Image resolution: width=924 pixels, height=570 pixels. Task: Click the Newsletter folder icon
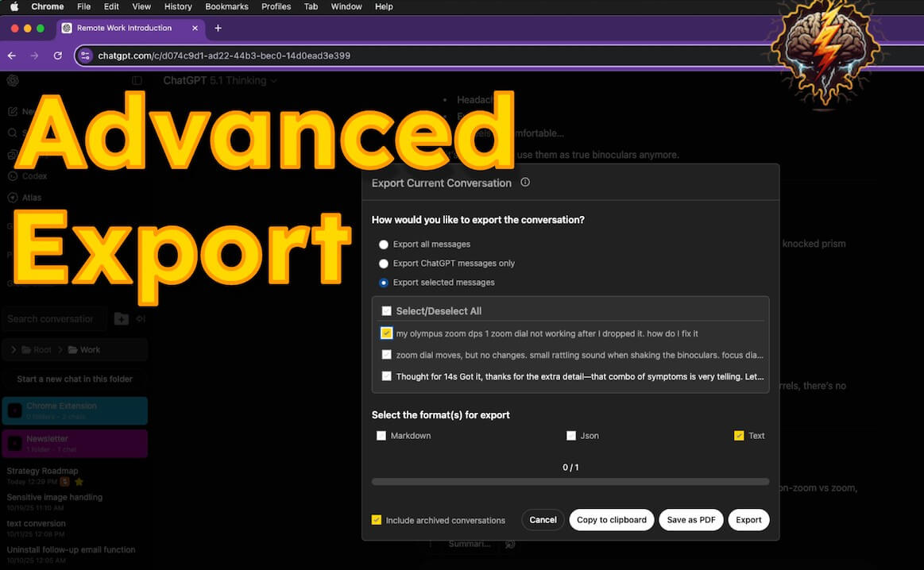click(15, 444)
